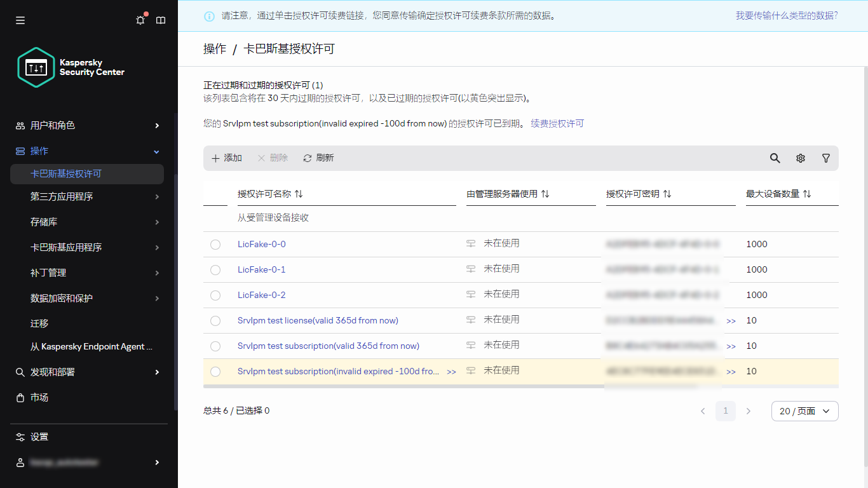Image resolution: width=868 pixels, height=488 pixels.
Task: Select the radio button for SrvIpm test license
Action: (x=215, y=320)
